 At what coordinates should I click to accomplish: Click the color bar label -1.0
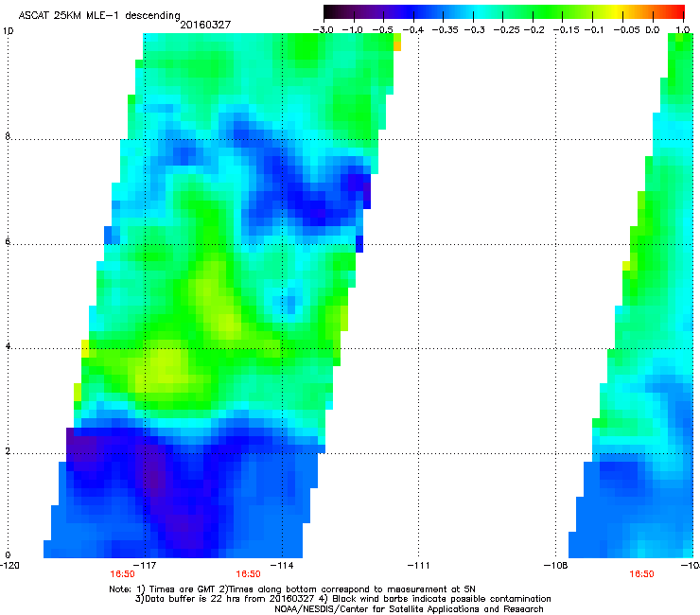point(353,30)
